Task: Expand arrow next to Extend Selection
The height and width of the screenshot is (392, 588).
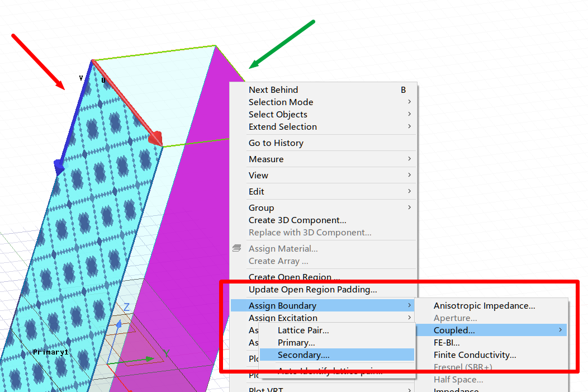Action: (410, 126)
